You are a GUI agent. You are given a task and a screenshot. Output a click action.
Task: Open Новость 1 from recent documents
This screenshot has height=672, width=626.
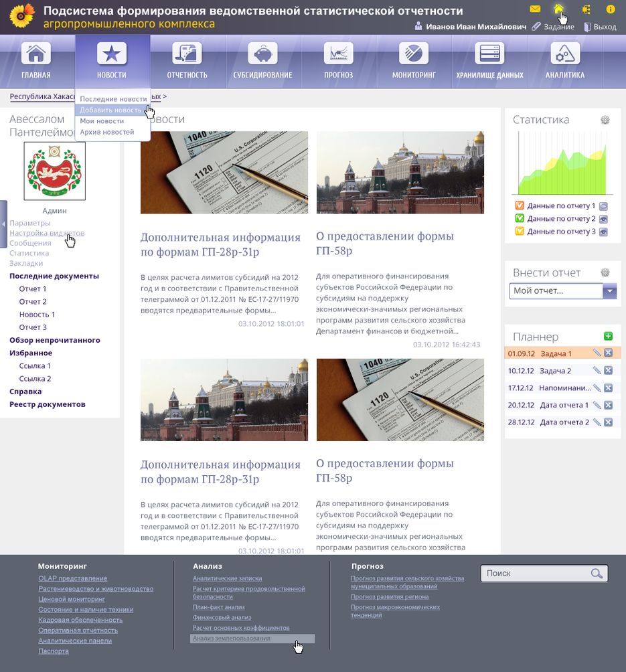coord(37,315)
